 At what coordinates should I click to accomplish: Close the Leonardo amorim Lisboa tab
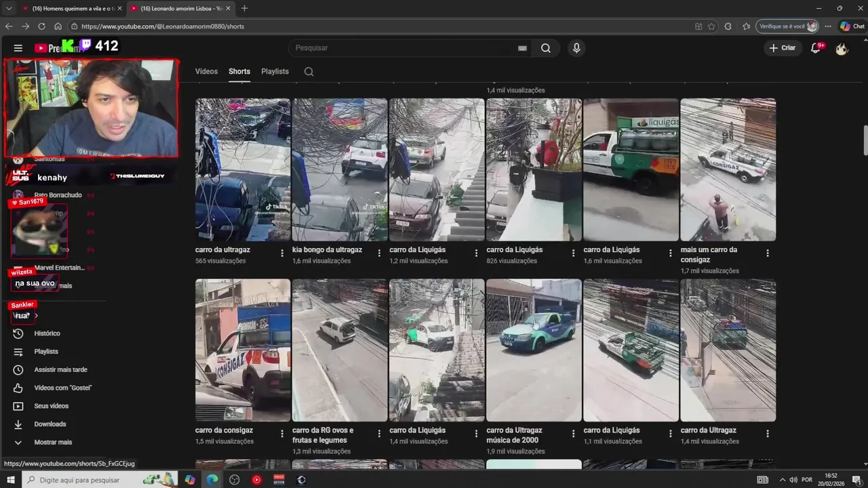click(228, 8)
